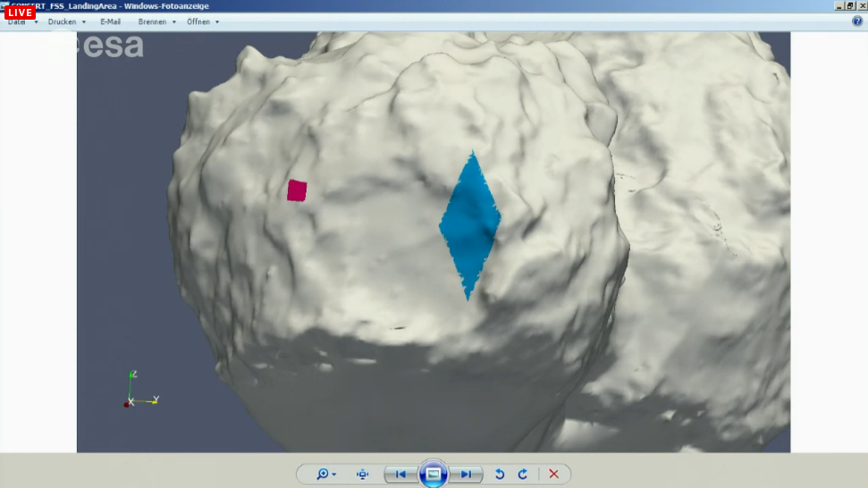Viewport: 868px width, 488px height.
Task: Rotate the image counterclockwise
Action: click(x=500, y=474)
